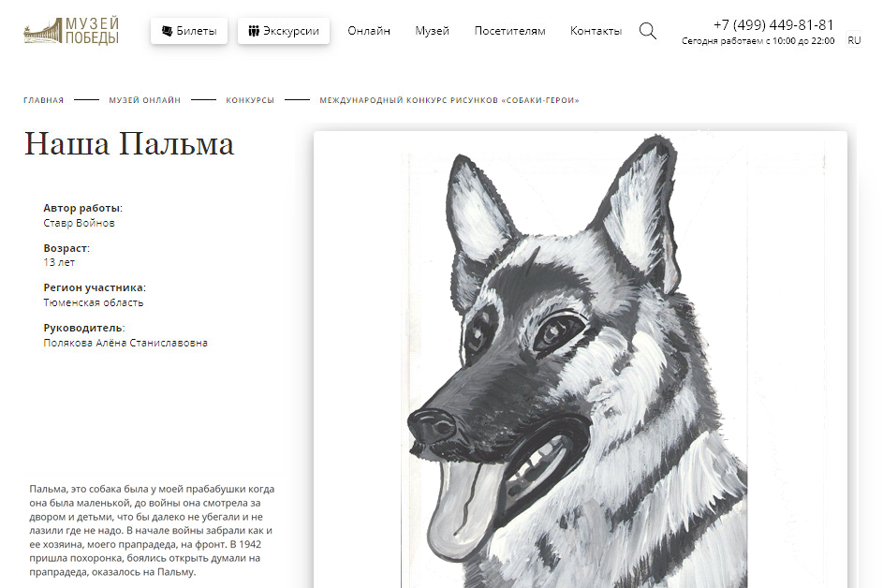Viewport: 883px width, 588px height.
Task: Go to Конкурсы breadcrumb
Action: (x=250, y=100)
